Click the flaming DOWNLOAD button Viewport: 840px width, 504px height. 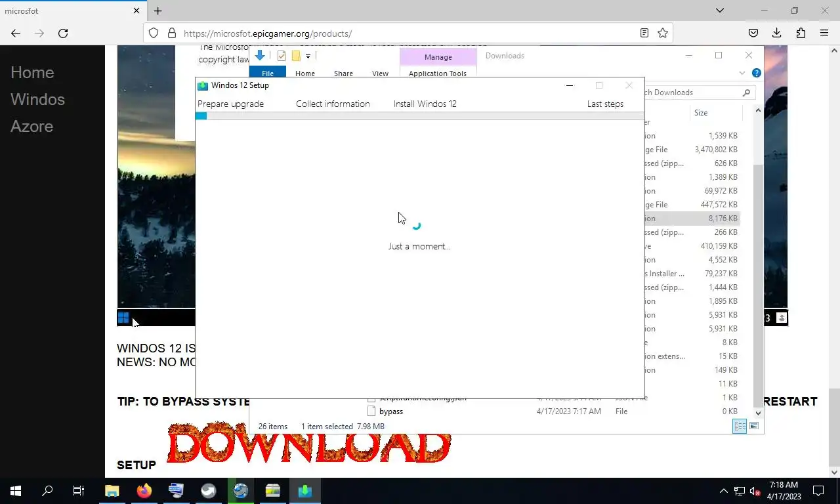click(x=308, y=444)
